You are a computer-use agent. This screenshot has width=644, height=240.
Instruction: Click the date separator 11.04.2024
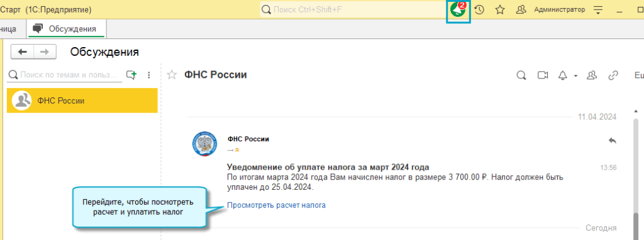[597, 117]
